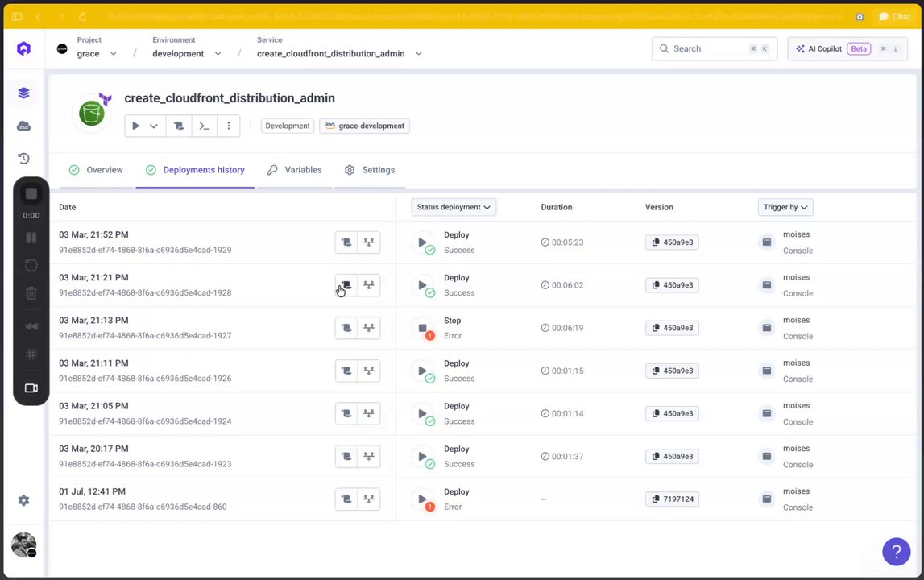924x580 pixels.
Task: Open the cloud clusters icon in sidebar
Action: pos(23,126)
